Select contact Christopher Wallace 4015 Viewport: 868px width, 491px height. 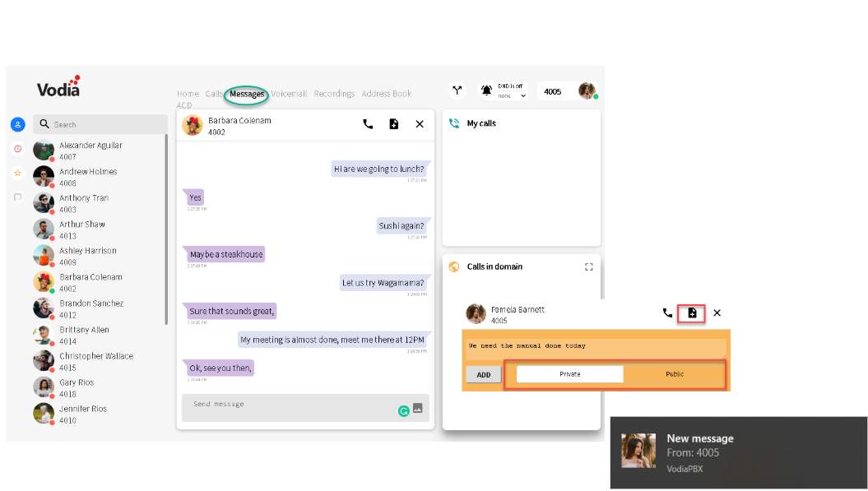tap(99, 362)
